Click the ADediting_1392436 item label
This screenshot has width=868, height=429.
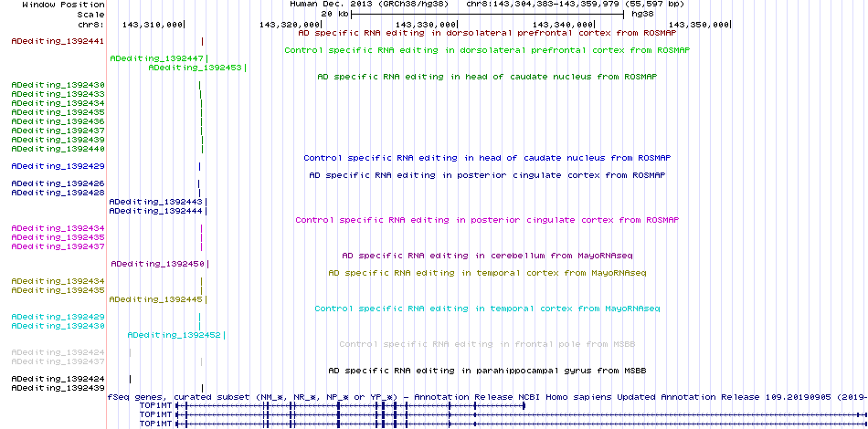(58, 121)
